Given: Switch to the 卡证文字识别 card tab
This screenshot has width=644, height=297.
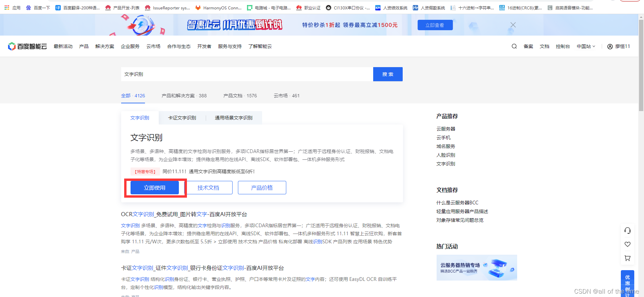Looking at the screenshot, I should point(182,118).
